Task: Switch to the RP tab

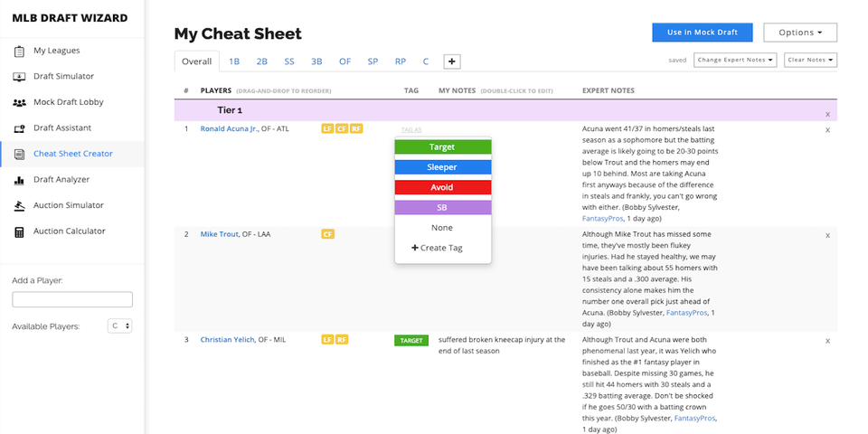Action: coord(401,61)
